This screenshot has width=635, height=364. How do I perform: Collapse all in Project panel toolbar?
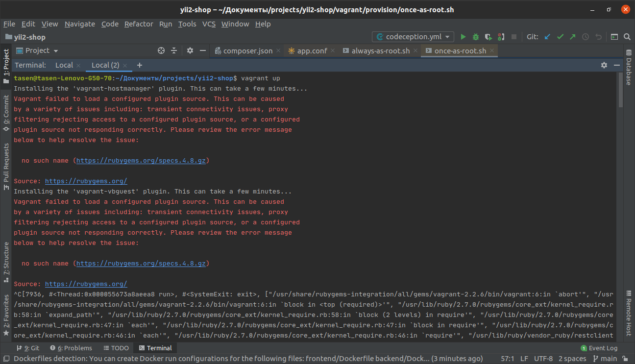174,50
